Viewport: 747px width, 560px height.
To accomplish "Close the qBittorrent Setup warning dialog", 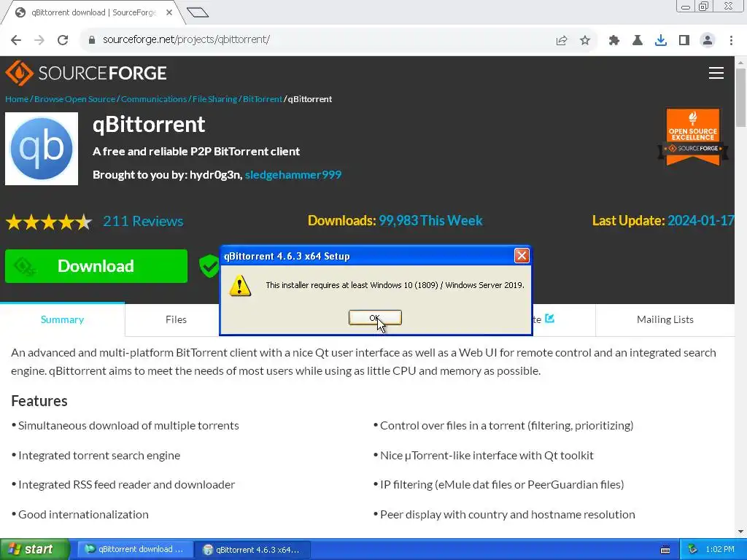I will 522,256.
